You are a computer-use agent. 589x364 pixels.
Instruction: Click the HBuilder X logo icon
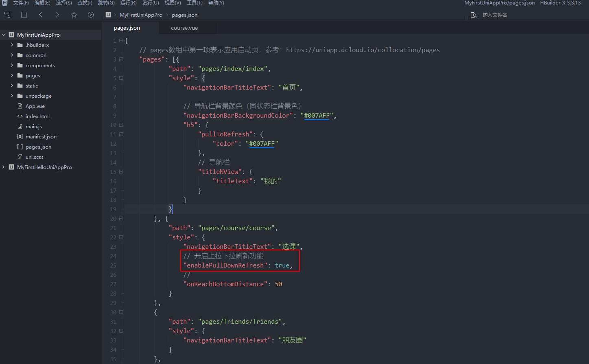point(5,3)
